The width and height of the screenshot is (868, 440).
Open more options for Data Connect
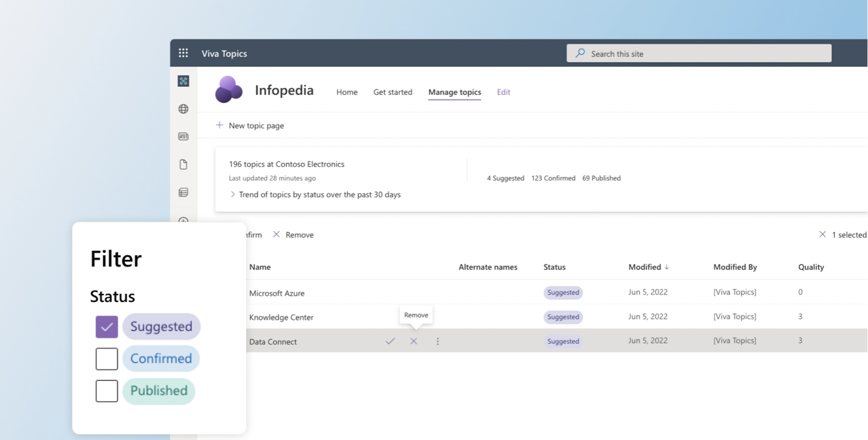coord(438,342)
